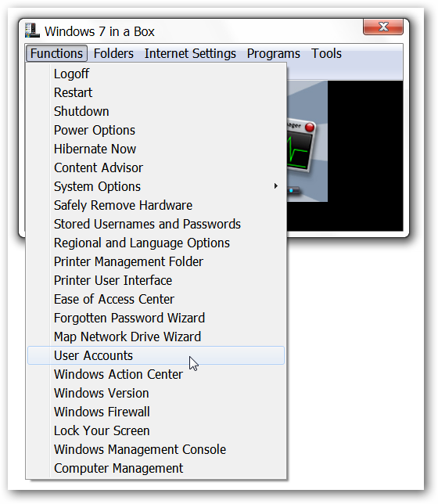Screen dimensions: 438x504
Task: Choose Safely Remove Hardware
Action: [x=156, y=205]
